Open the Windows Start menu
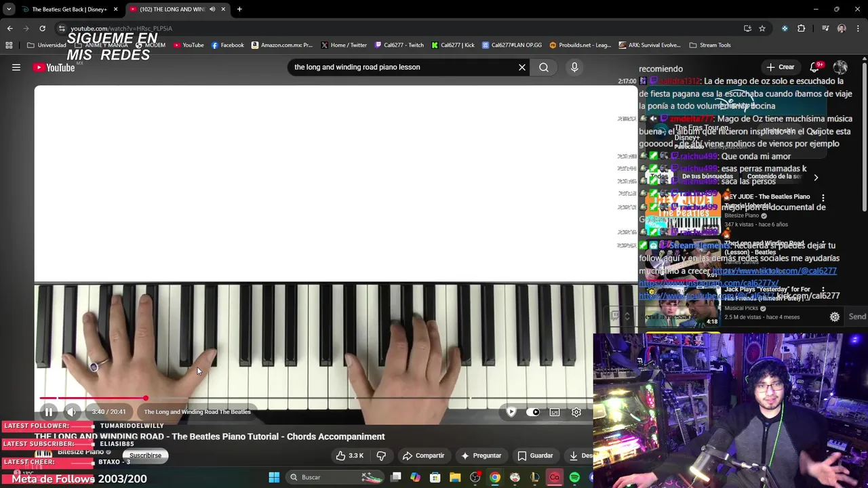Screen dimensions: 868x488 (274, 477)
